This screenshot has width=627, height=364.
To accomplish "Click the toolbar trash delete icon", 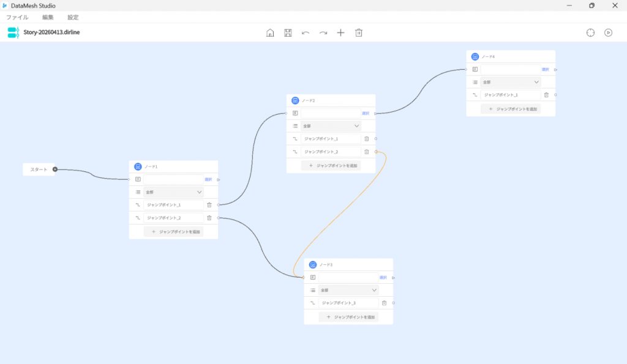I will tap(359, 32).
